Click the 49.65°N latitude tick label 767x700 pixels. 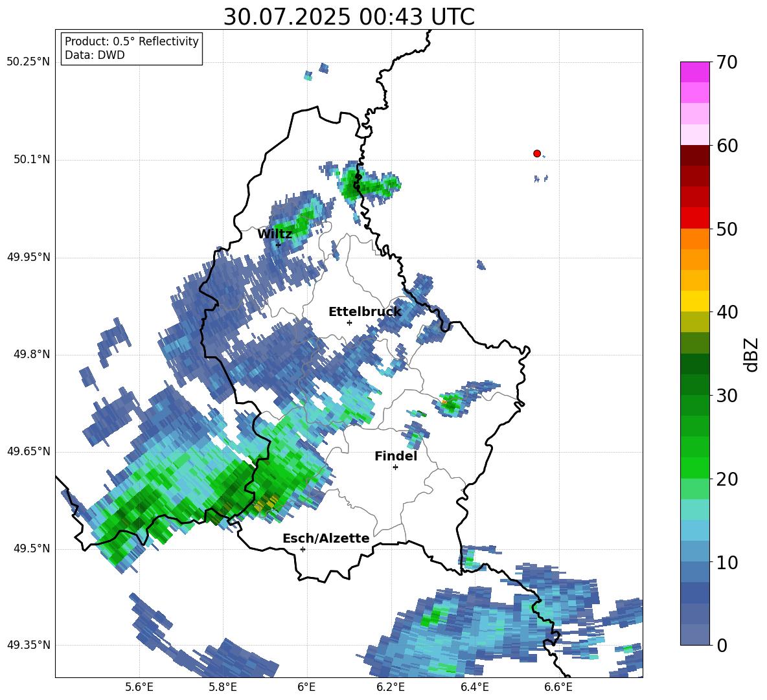pos(29,451)
